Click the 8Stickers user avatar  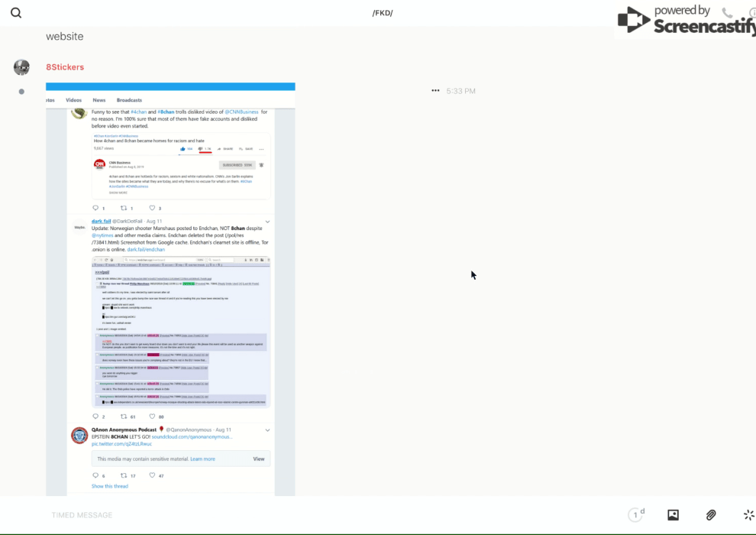pos(21,67)
